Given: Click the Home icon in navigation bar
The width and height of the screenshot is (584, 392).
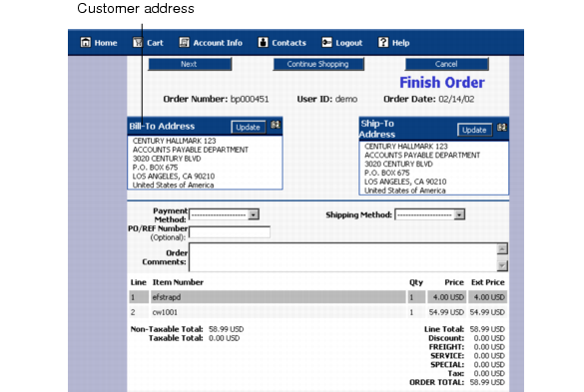Looking at the screenshot, I should pyautogui.click(x=85, y=43).
